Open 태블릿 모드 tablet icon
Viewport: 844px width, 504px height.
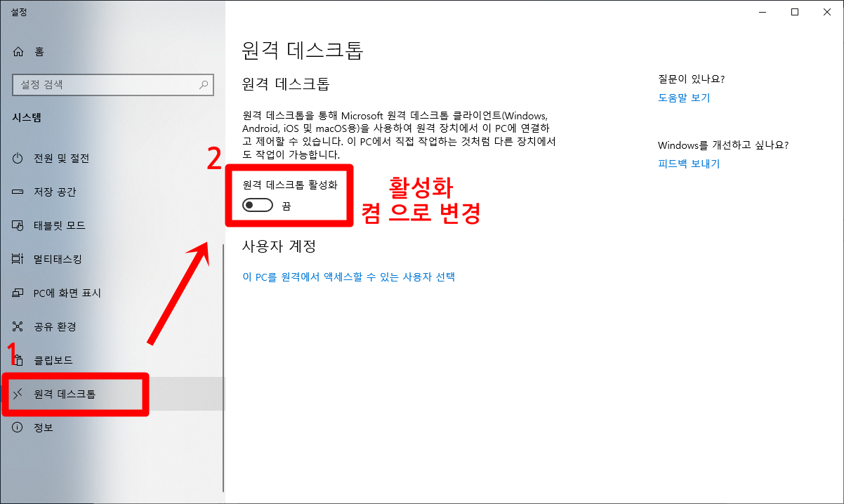tap(18, 225)
